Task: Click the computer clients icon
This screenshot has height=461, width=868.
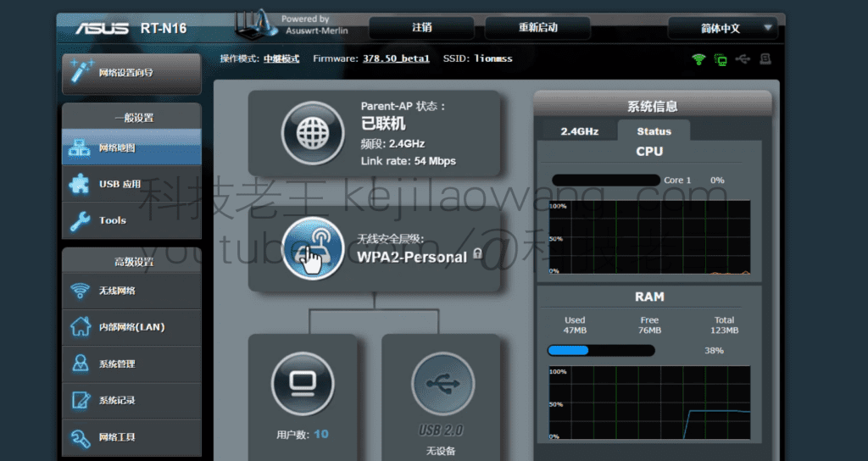Action: 303,384
